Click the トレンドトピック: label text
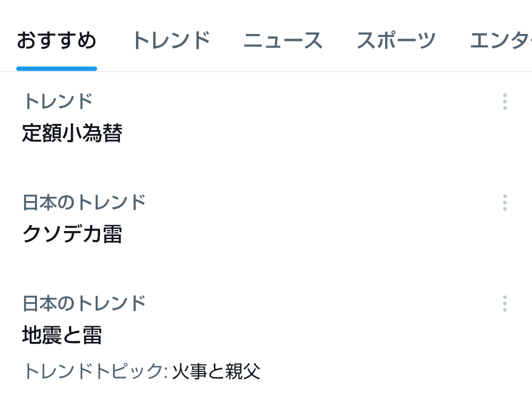Image resolution: width=532 pixels, height=409 pixels. pos(95,371)
